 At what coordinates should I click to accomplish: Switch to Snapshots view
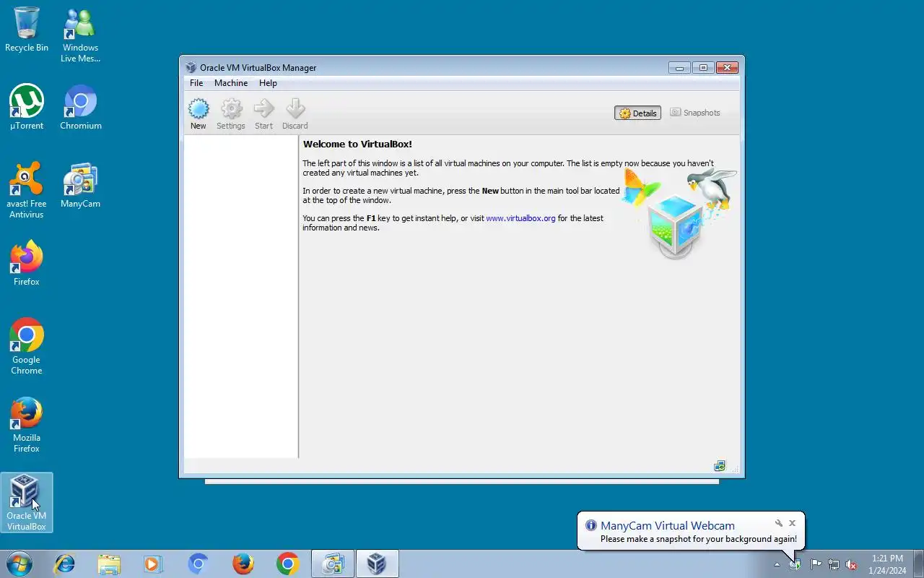[695, 113]
